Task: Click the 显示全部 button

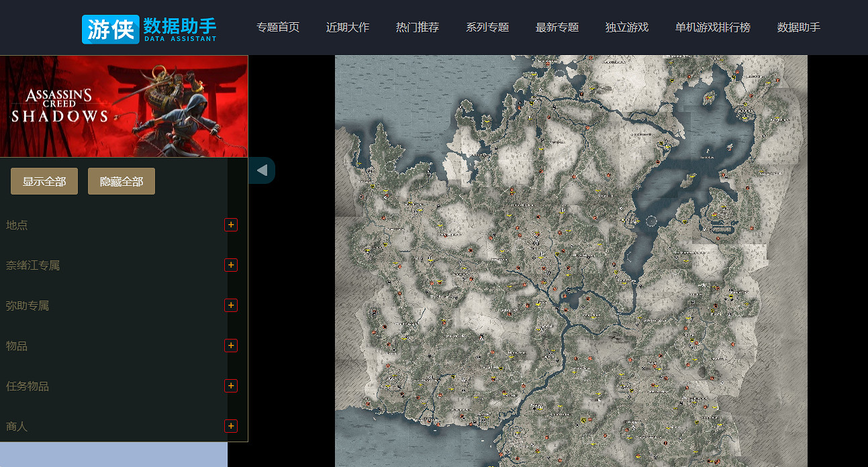Action: click(x=44, y=180)
